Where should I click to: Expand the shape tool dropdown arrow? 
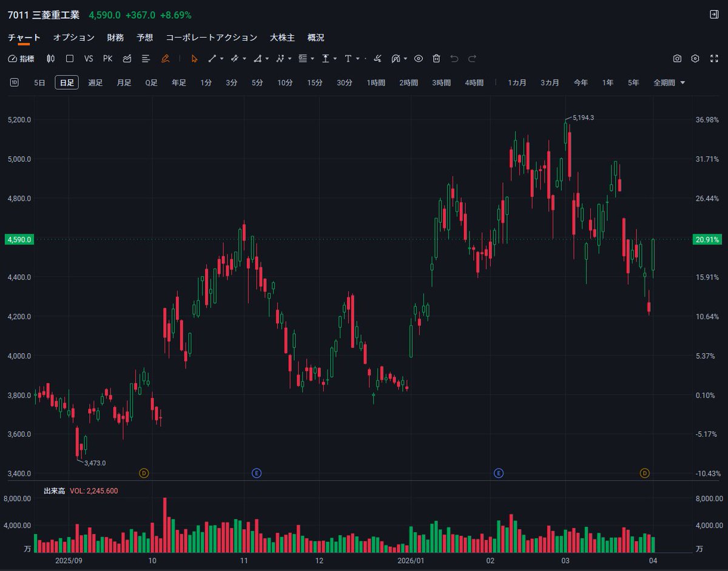[267, 59]
